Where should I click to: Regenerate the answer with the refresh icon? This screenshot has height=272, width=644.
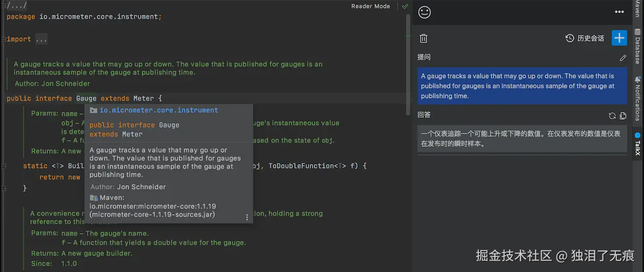click(612, 116)
